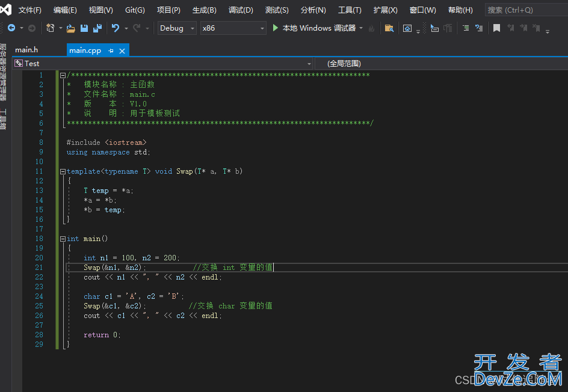Click the search (Ctrl+Q) input box
This screenshot has height=392, width=568.
[x=526, y=10]
